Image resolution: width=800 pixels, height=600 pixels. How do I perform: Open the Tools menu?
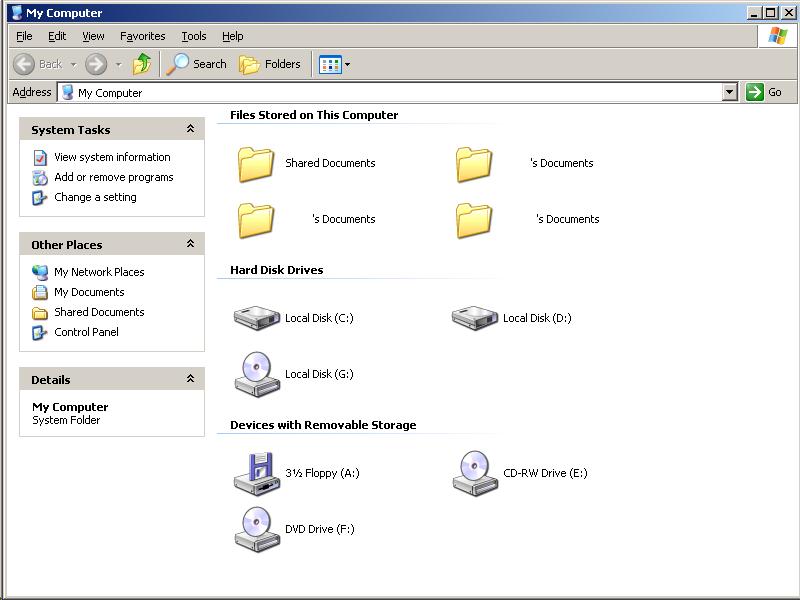point(193,36)
